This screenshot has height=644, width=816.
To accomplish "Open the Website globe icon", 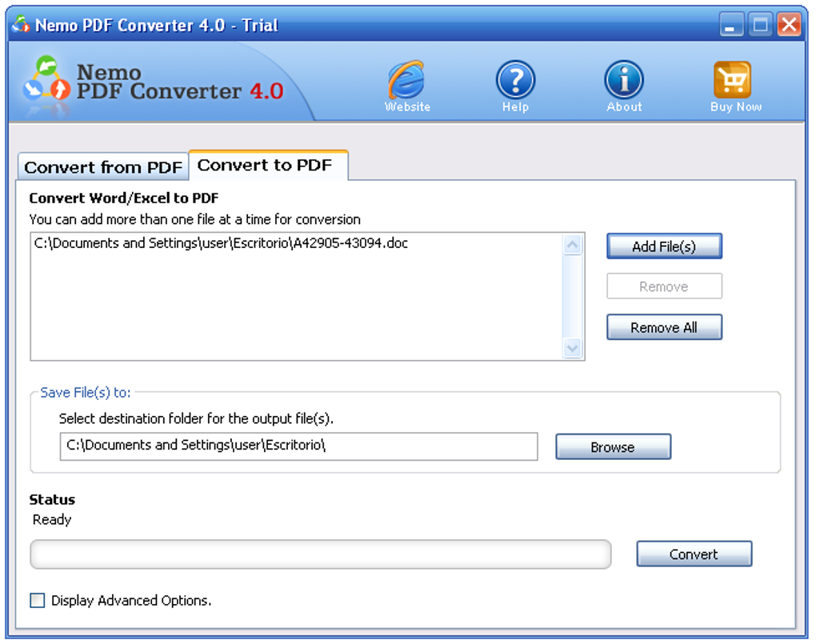I will click(x=407, y=80).
